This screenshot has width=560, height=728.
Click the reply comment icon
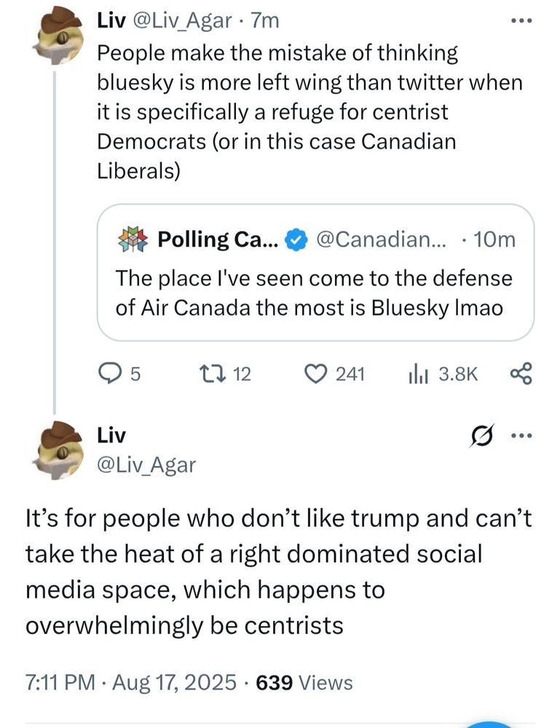pos(109,374)
